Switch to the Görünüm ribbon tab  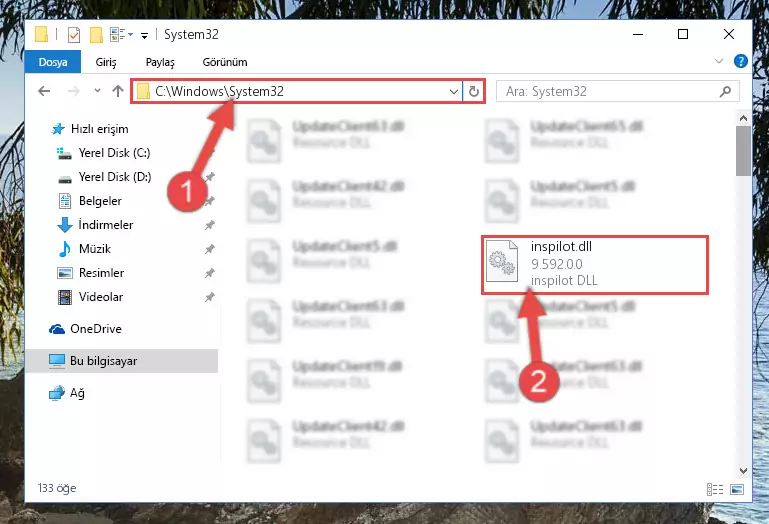click(225, 62)
